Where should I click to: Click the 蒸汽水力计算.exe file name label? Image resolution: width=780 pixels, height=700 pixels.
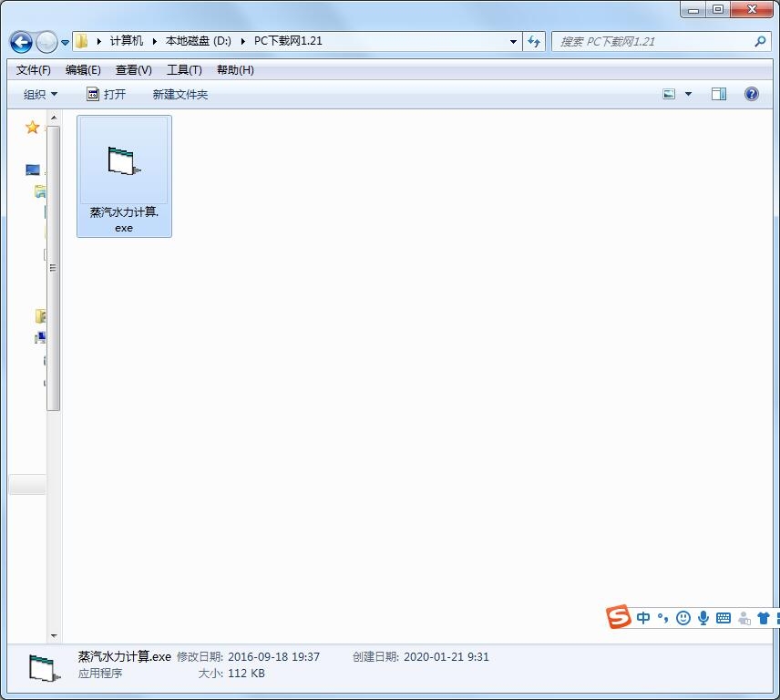coord(124,220)
